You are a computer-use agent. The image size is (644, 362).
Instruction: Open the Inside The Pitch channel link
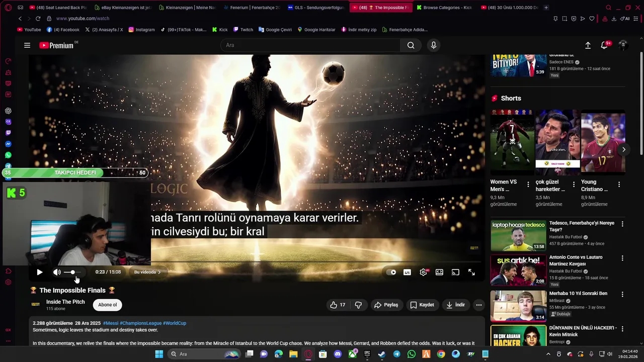pyautogui.click(x=65, y=302)
